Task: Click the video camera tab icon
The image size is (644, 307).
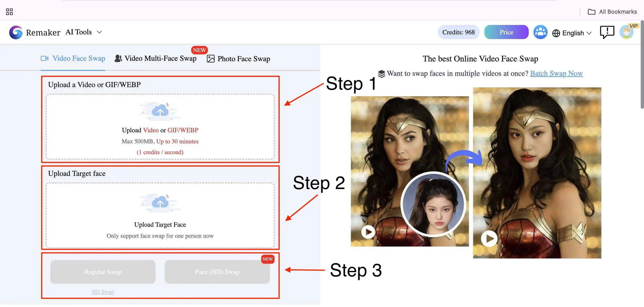Action: [45, 58]
